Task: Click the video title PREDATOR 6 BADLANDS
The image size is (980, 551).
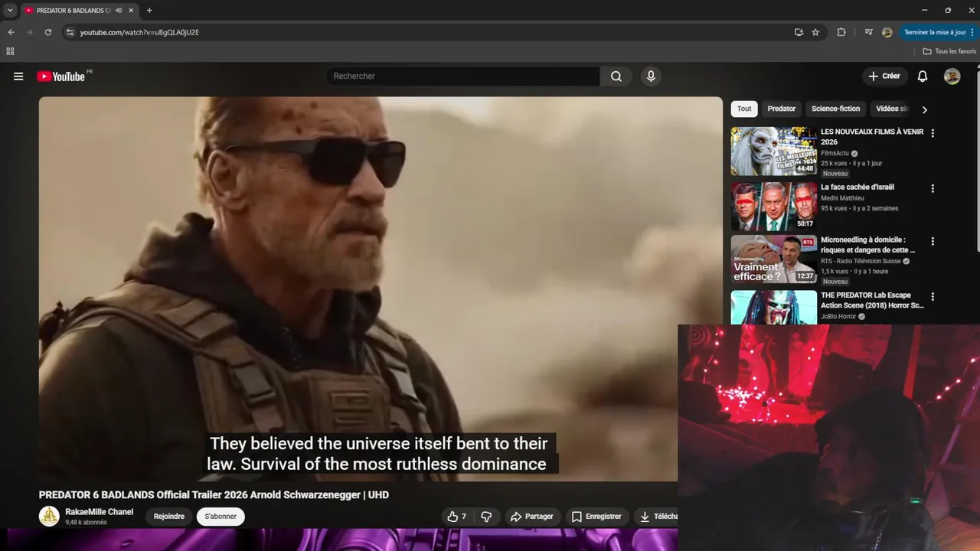Action: pos(214,495)
